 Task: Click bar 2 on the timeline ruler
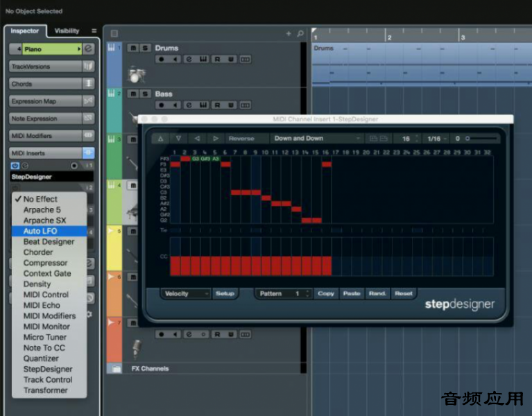click(389, 37)
